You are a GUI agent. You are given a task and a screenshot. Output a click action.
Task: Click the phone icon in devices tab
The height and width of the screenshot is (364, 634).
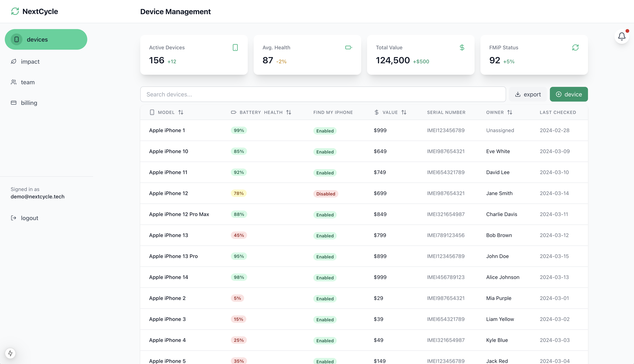[x=17, y=40]
